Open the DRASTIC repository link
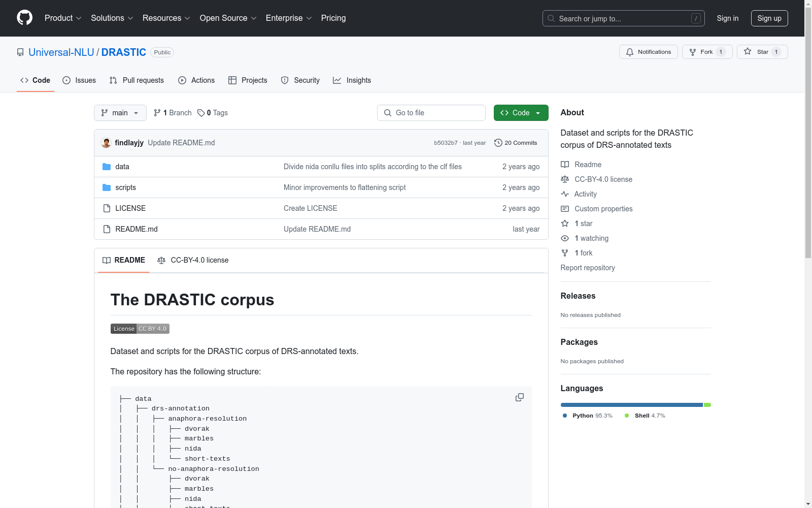This screenshot has height=508, width=812. [124, 52]
